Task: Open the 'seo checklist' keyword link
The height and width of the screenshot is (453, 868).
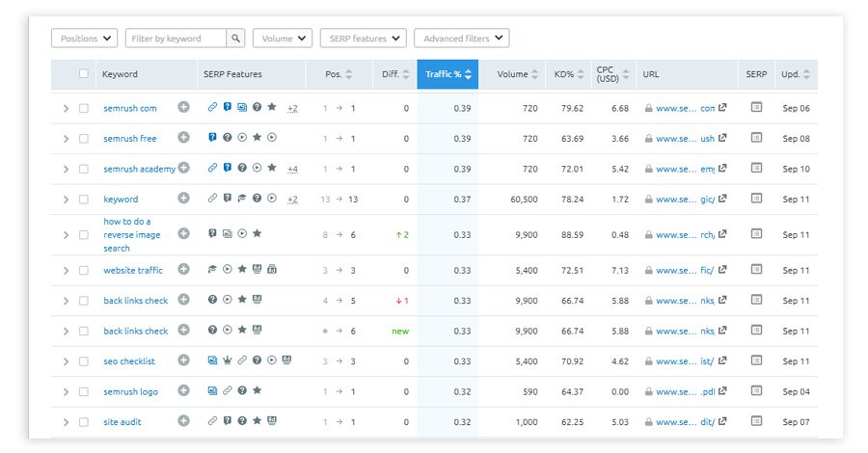Action: 129,361
